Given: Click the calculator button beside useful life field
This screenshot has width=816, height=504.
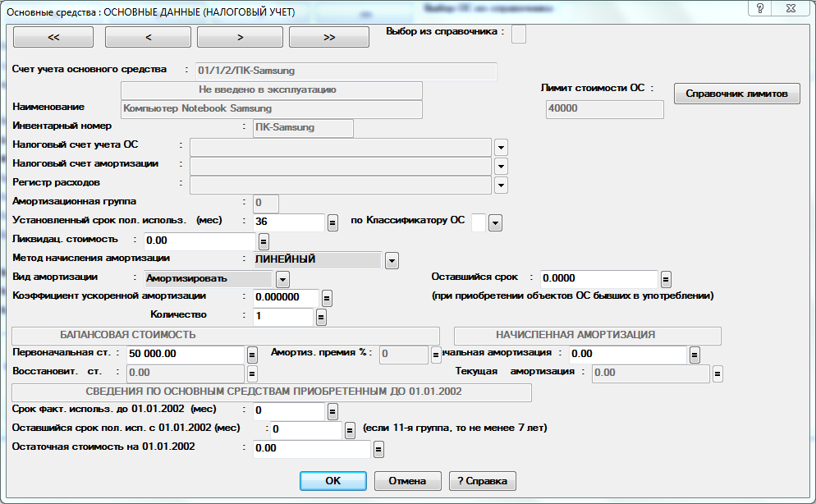Looking at the screenshot, I should [333, 222].
